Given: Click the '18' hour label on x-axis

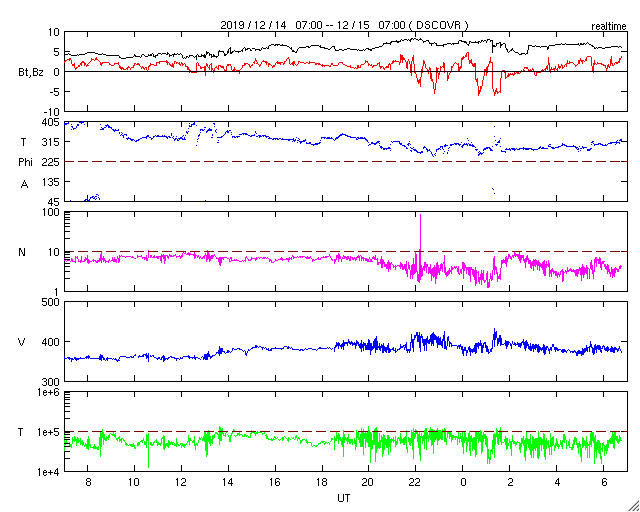Looking at the screenshot, I should coord(322,482).
